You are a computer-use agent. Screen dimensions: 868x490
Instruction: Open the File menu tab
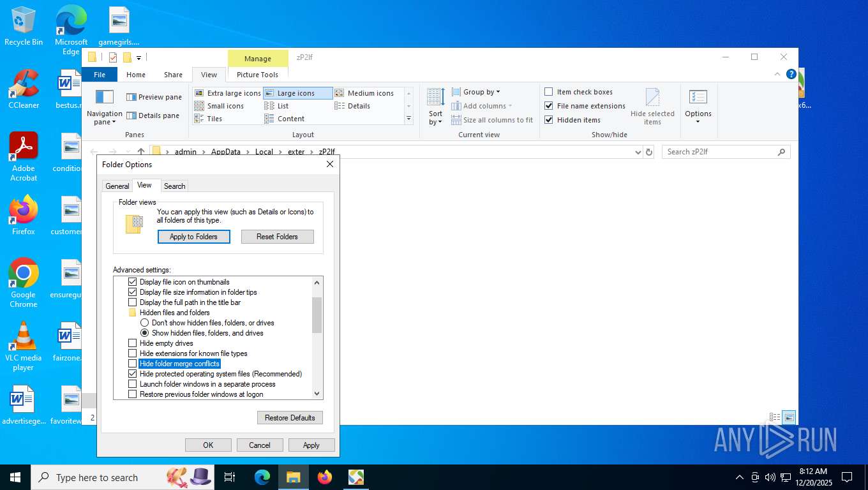(x=100, y=75)
